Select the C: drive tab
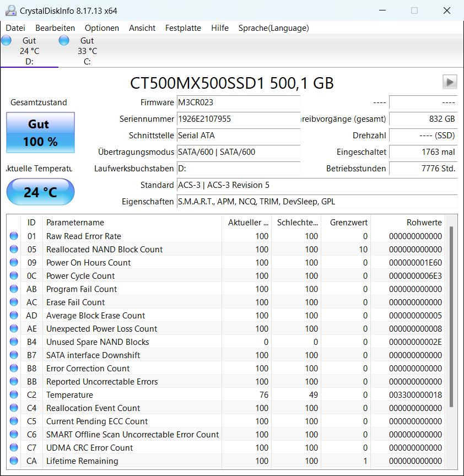464x476 pixels. pyautogui.click(x=87, y=51)
